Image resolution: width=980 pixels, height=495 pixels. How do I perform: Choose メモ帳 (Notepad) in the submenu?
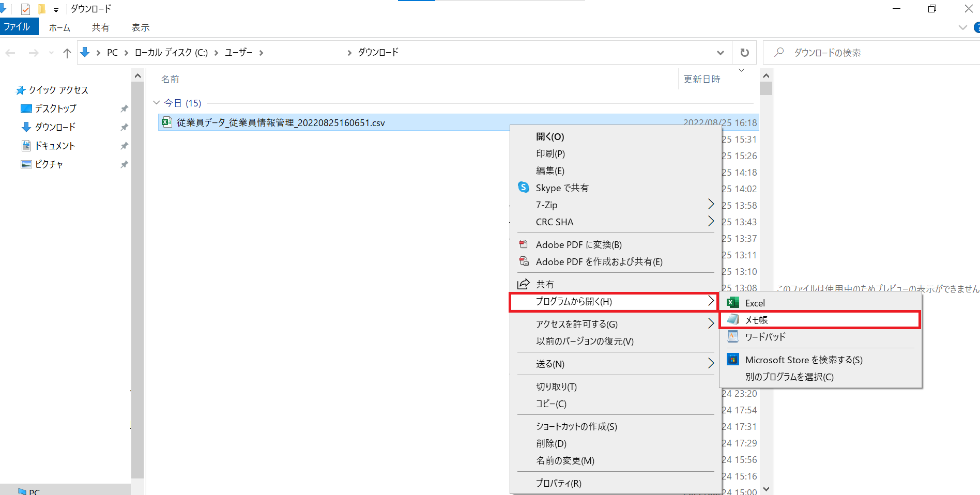click(x=756, y=320)
